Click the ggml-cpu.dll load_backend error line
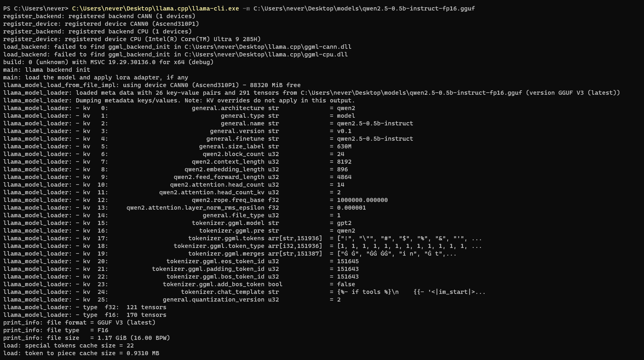The width and height of the screenshot is (644, 360). click(x=175, y=54)
